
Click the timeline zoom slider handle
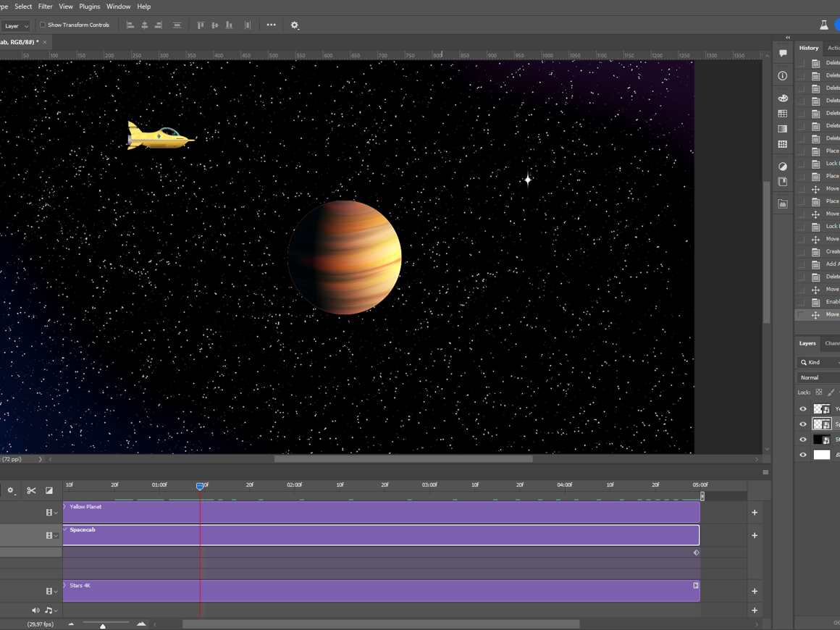coord(103,626)
